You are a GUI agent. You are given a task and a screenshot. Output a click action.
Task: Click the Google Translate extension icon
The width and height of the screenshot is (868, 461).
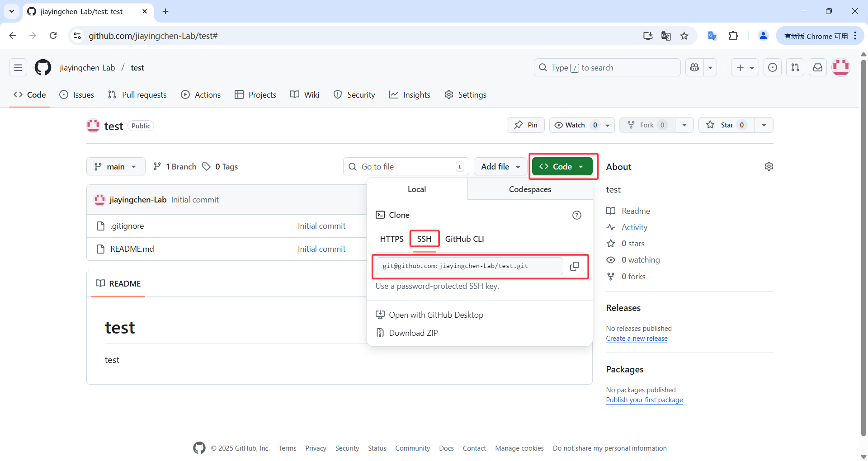coord(712,36)
